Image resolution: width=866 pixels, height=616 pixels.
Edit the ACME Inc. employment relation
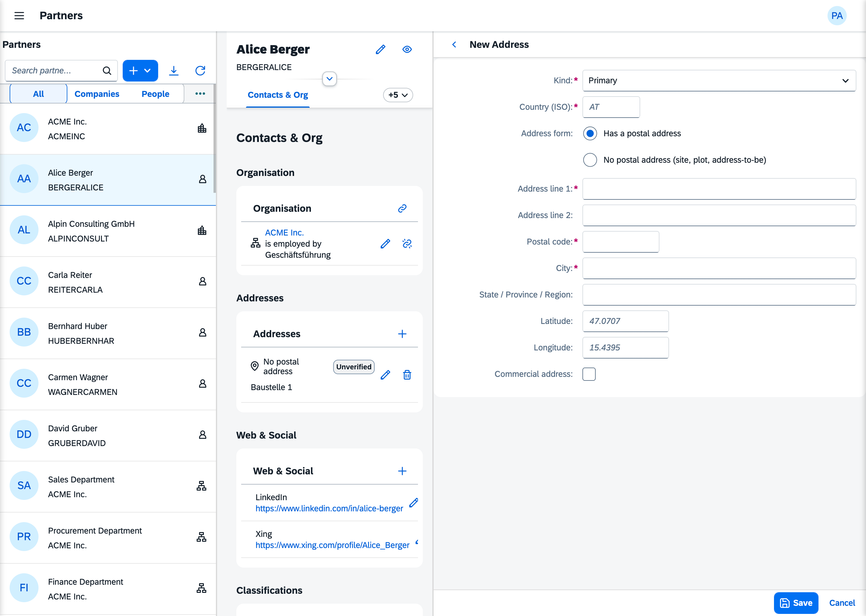click(x=385, y=244)
